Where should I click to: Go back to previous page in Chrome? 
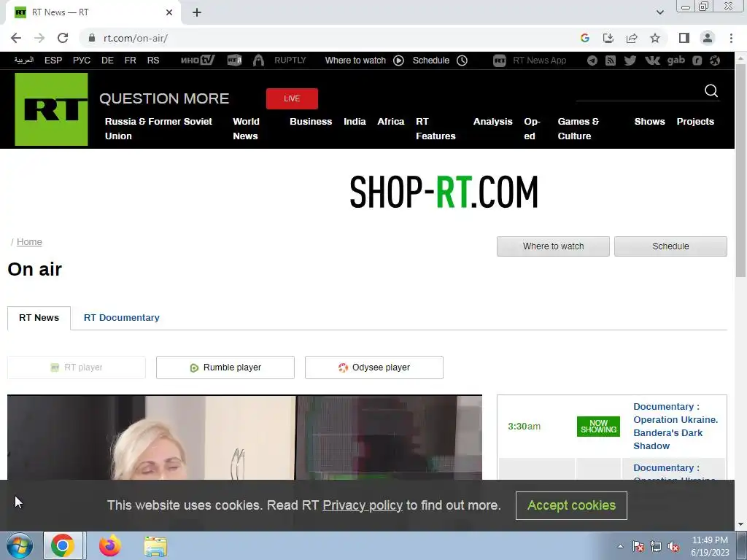(x=16, y=38)
